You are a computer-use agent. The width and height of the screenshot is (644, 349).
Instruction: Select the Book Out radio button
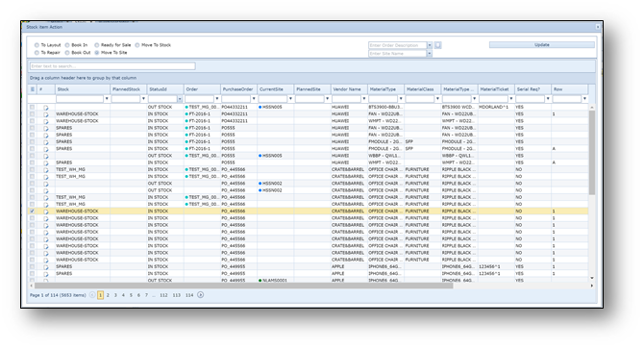(67, 53)
